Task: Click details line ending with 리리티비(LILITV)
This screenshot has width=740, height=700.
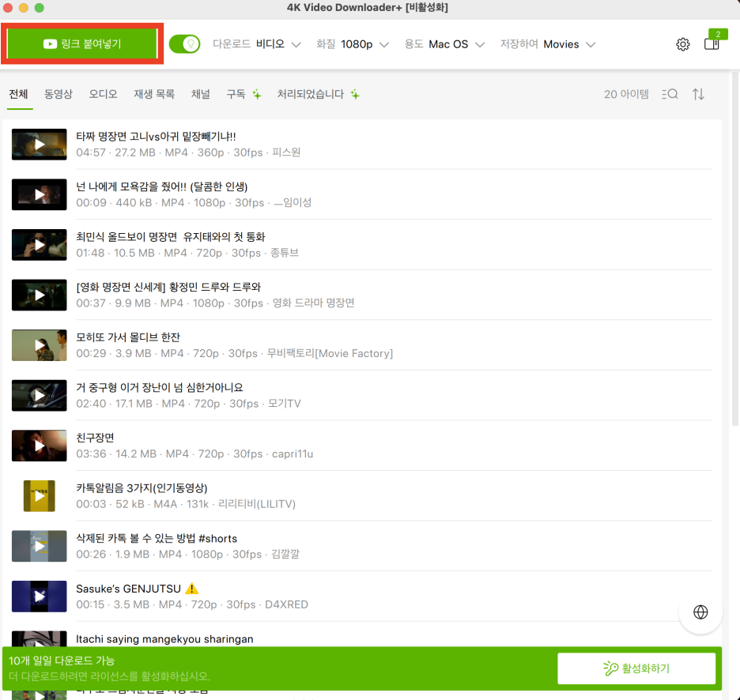Action: [x=186, y=504]
